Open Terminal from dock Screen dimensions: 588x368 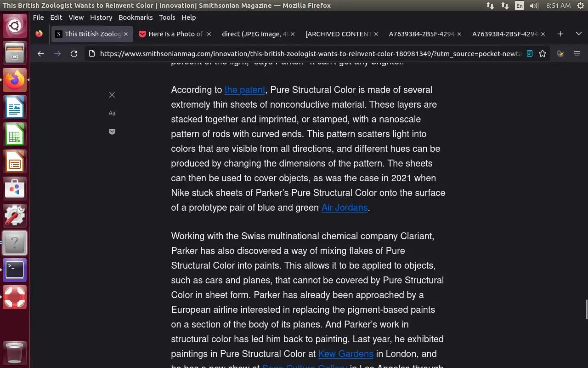click(x=15, y=270)
